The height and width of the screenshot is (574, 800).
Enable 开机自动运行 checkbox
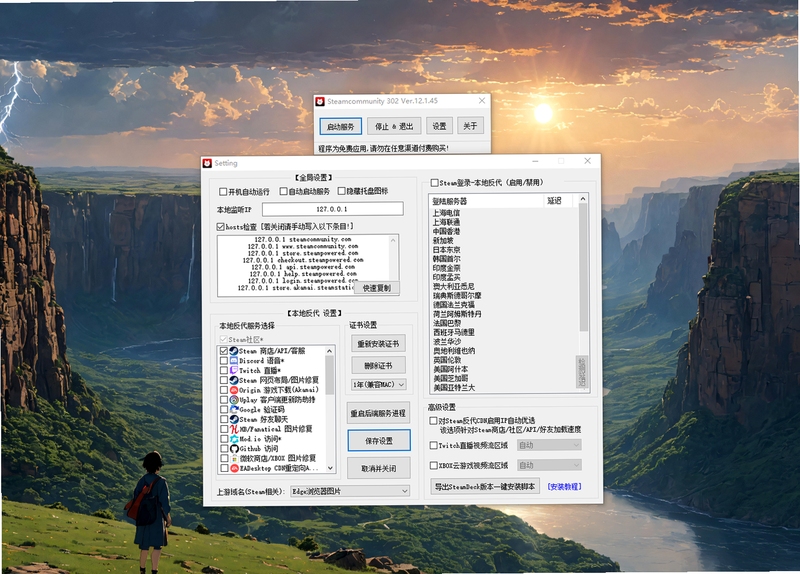coord(223,191)
